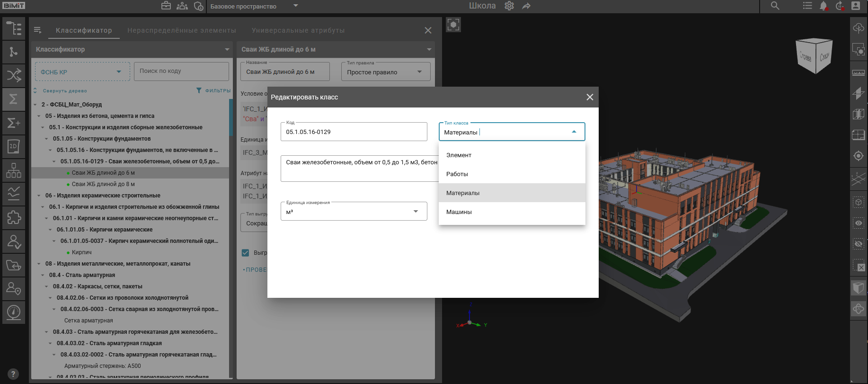Click the ПРОВЕ… button in rule panel
Image resolution: width=868 pixels, height=384 pixels.
click(255, 269)
